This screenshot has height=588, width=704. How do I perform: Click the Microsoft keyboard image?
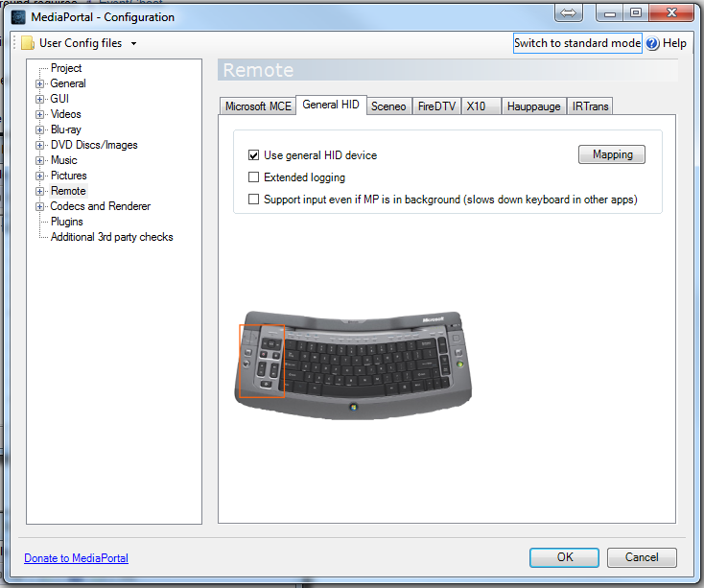click(x=353, y=365)
